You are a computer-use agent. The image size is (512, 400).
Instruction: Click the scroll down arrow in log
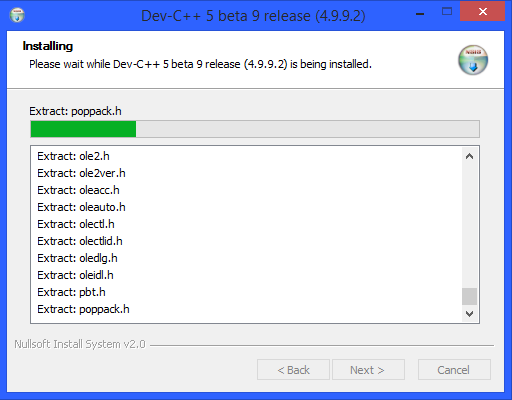pyautogui.click(x=469, y=314)
